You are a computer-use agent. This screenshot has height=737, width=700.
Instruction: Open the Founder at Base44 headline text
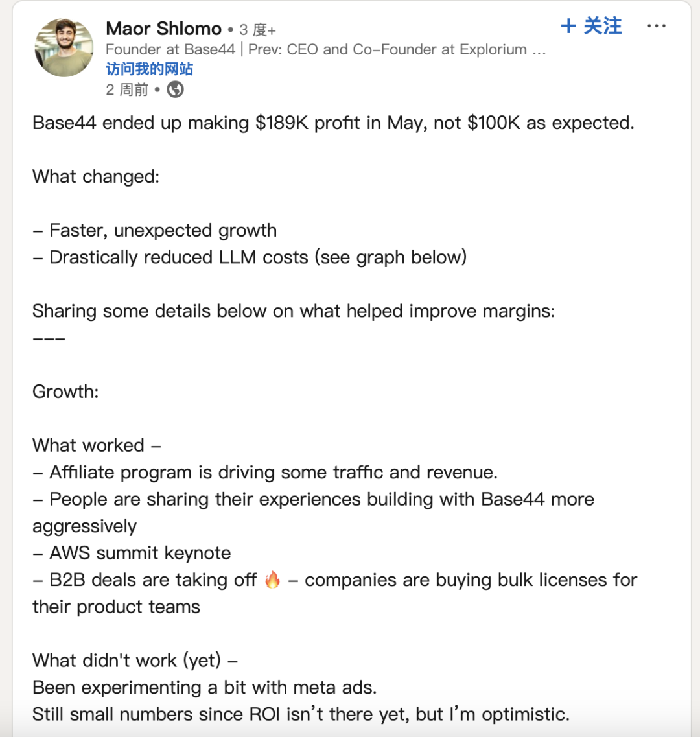click(326, 49)
